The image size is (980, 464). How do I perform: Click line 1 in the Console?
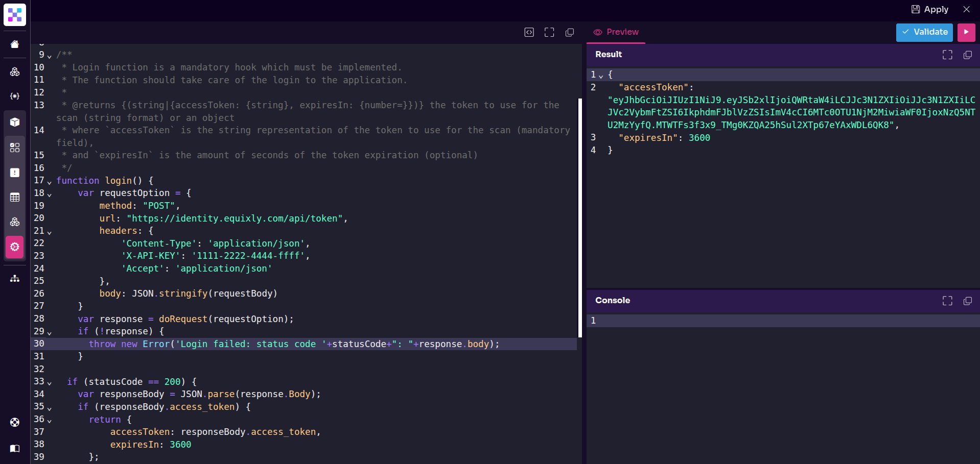[x=783, y=321]
